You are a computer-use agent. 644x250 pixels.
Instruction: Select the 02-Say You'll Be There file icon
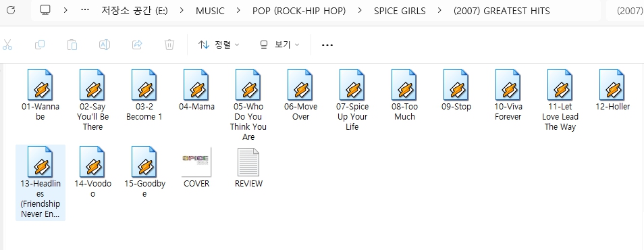pos(92,84)
